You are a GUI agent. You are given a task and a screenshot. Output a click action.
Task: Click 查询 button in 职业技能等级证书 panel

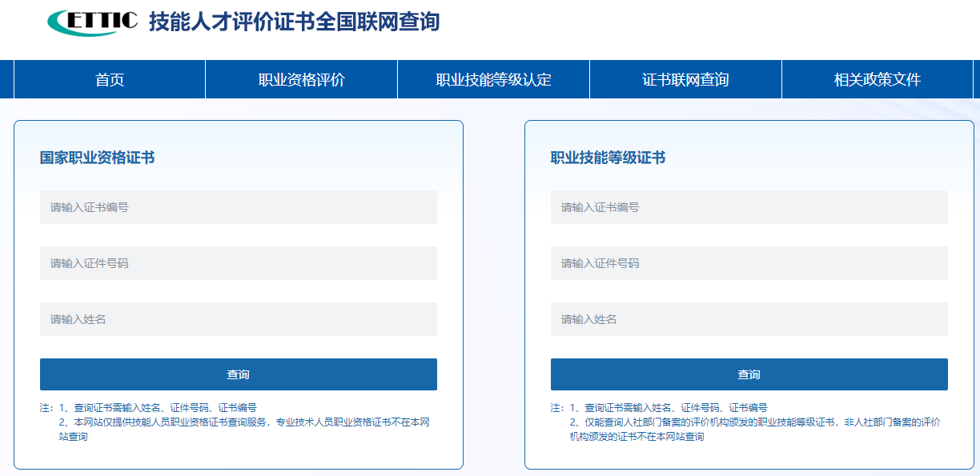749,374
